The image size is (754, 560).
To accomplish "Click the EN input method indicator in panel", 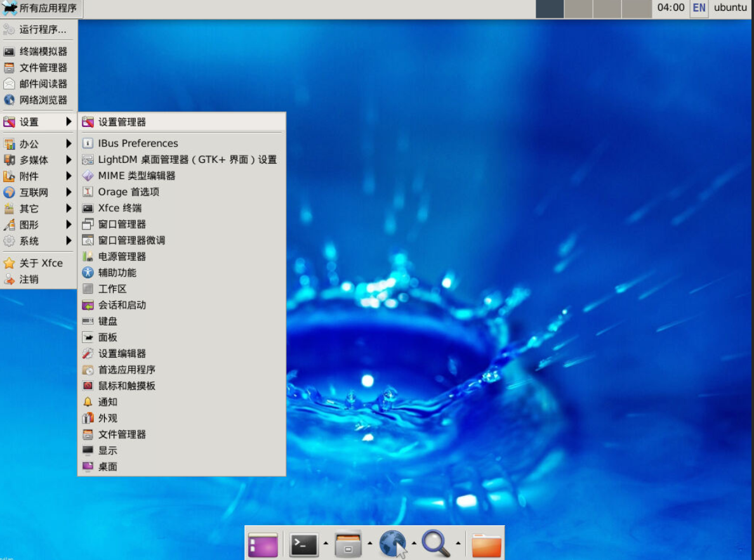I will pyautogui.click(x=699, y=8).
